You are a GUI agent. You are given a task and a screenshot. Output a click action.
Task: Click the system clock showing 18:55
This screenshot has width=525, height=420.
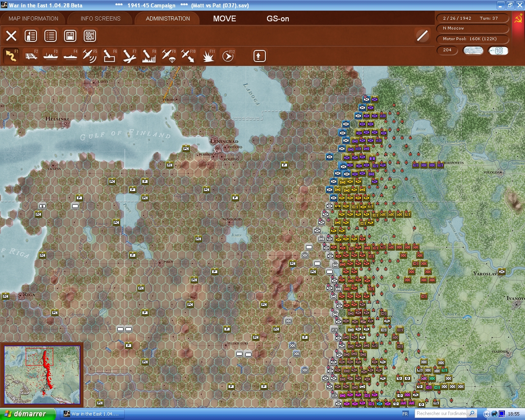tap(514, 414)
